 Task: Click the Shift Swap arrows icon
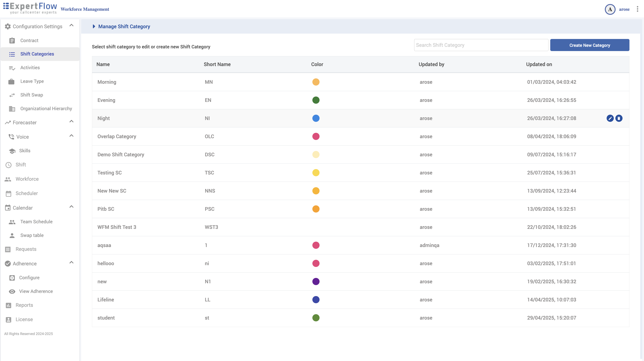pyautogui.click(x=12, y=95)
